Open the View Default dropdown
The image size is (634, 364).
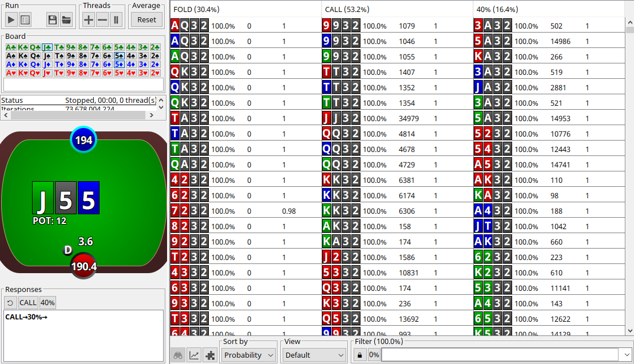pos(314,355)
